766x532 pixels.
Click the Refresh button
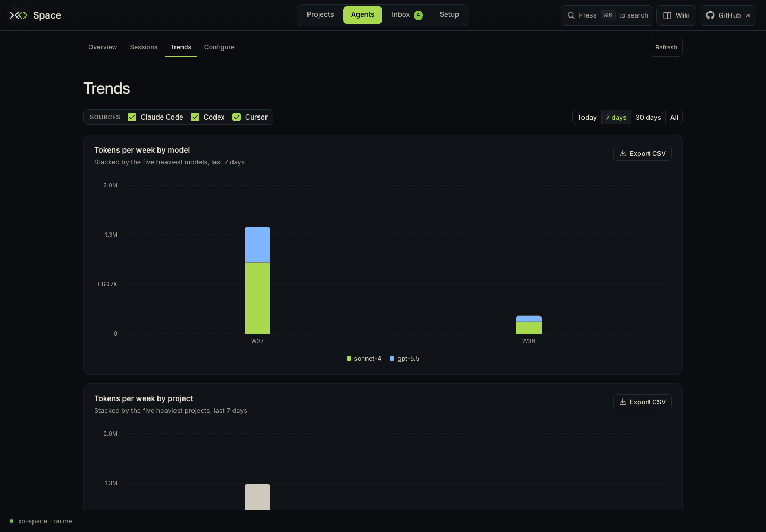(x=666, y=47)
